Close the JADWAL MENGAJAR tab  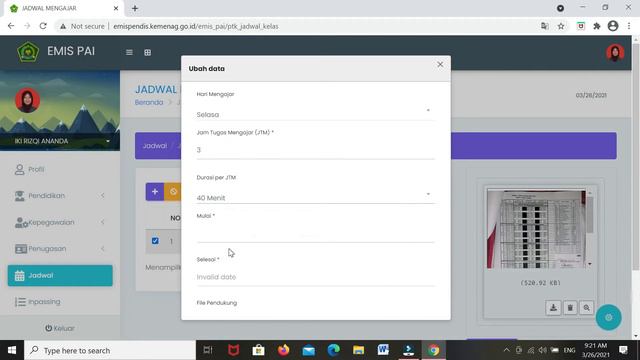(x=116, y=8)
